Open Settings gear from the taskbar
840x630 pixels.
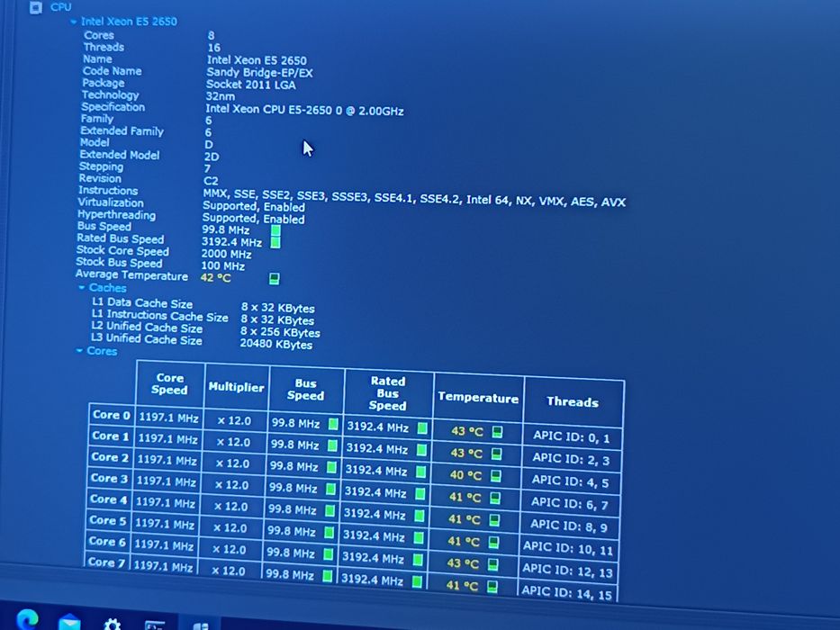tap(112, 624)
